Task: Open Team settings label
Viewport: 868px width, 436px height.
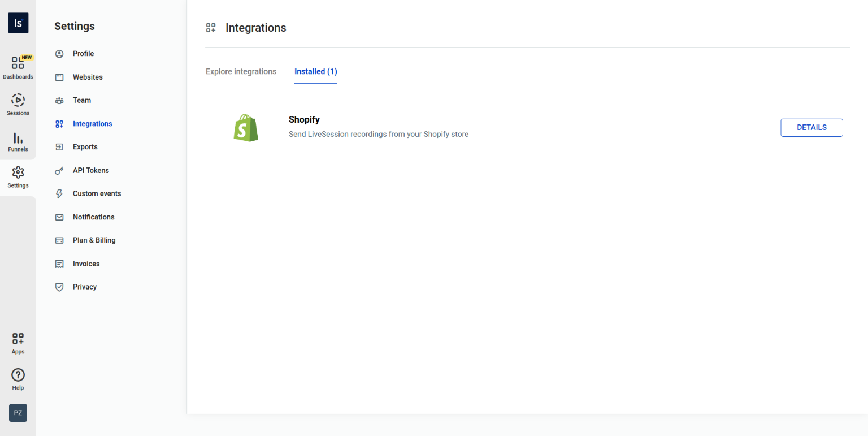Action: pyautogui.click(x=82, y=101)
